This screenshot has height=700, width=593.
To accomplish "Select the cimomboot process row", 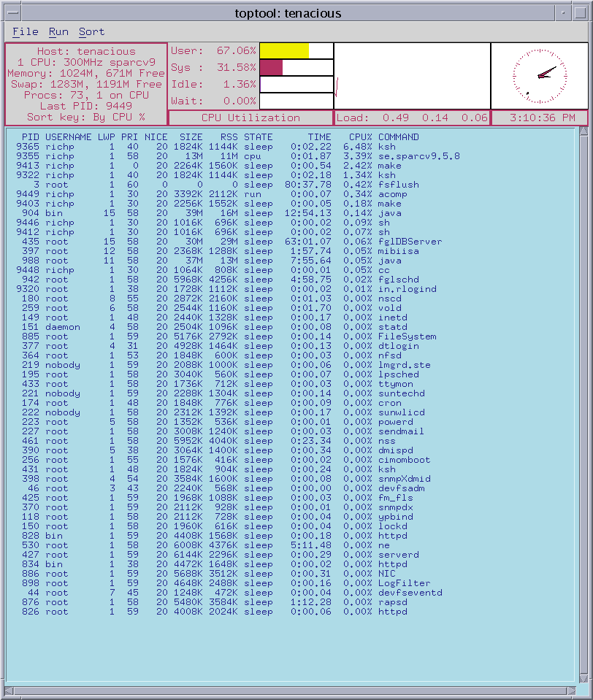I will [226, 460].
